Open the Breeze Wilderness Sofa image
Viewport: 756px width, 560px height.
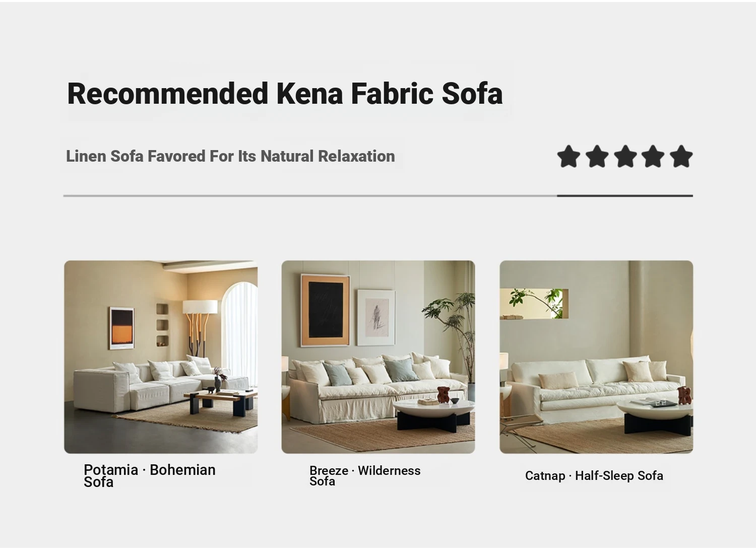point(378,357)
